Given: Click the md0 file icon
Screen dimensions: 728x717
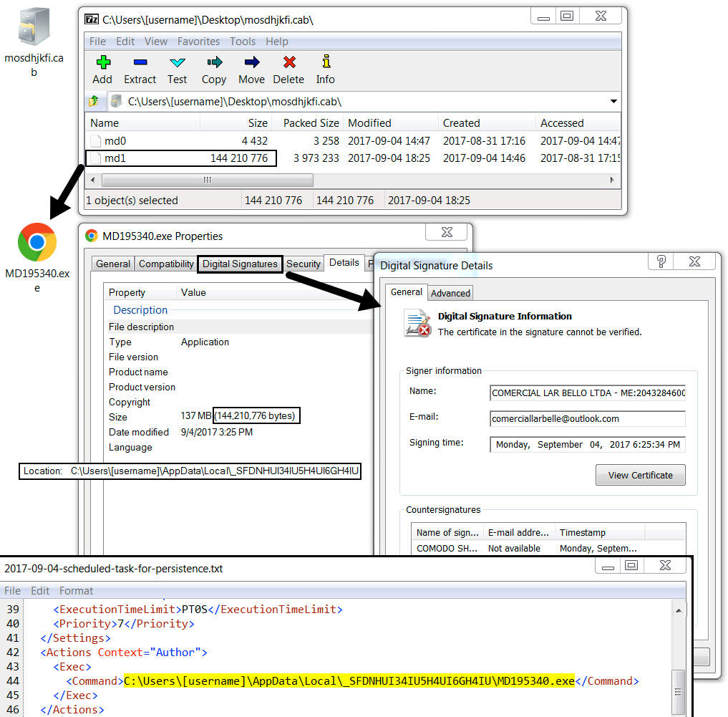Looking at the screenshot, I should (96, 141).
